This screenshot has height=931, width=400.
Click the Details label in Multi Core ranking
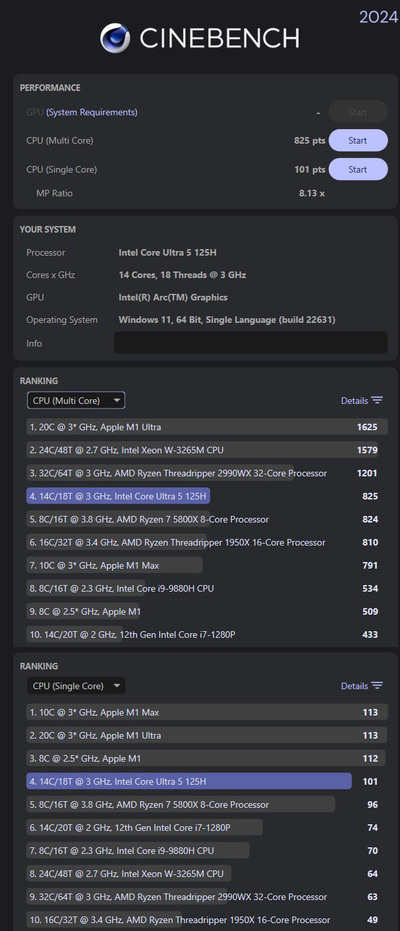pyautogui.click(x=354, y=401)
